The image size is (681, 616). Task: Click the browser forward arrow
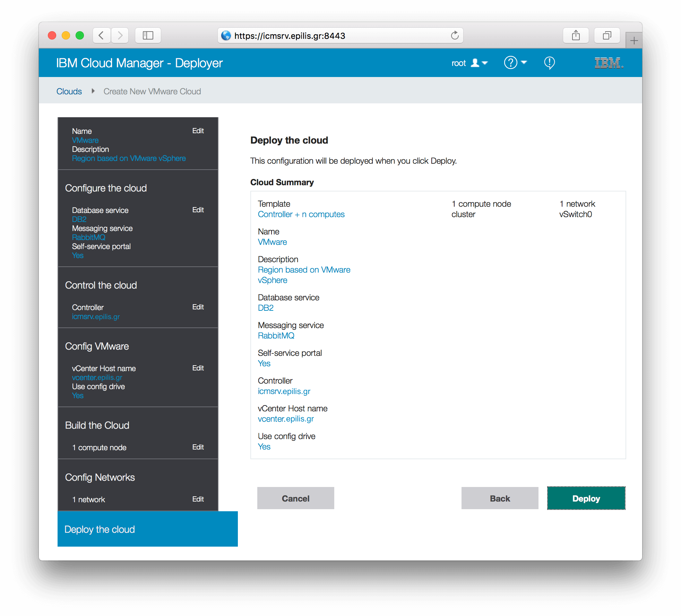[120, 35]
